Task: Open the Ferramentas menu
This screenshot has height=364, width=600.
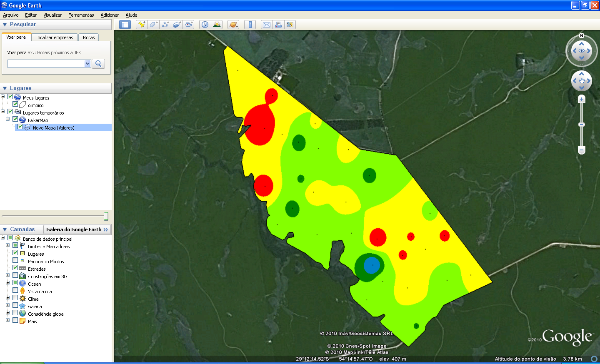Action: click(81, 15)
